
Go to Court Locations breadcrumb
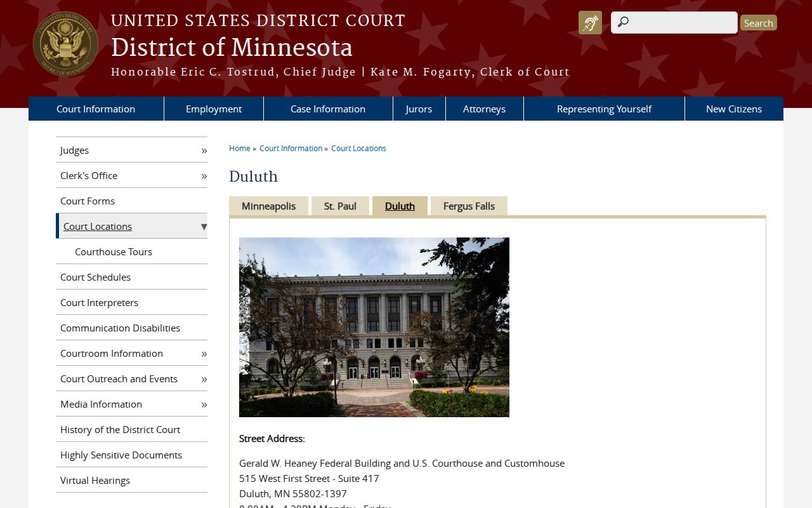(x=358, y=149)
